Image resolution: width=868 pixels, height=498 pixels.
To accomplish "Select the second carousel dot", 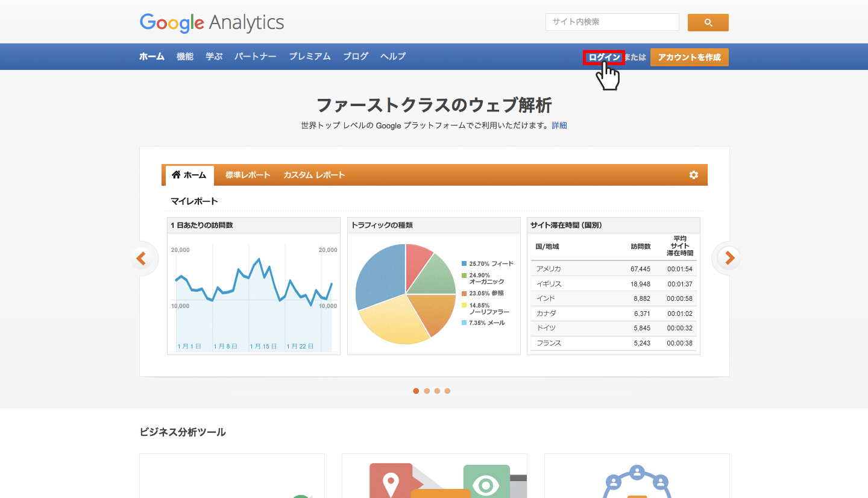I will click(427, 391).
